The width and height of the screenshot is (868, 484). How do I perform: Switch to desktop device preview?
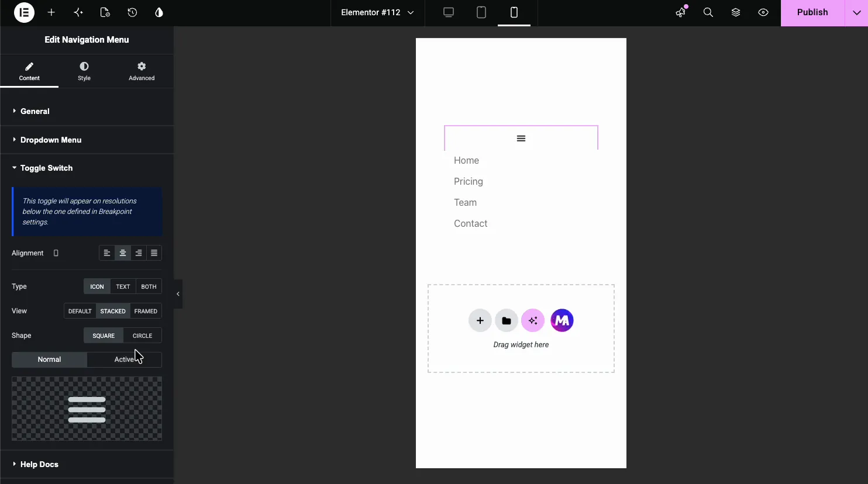[x=449, y=12]
